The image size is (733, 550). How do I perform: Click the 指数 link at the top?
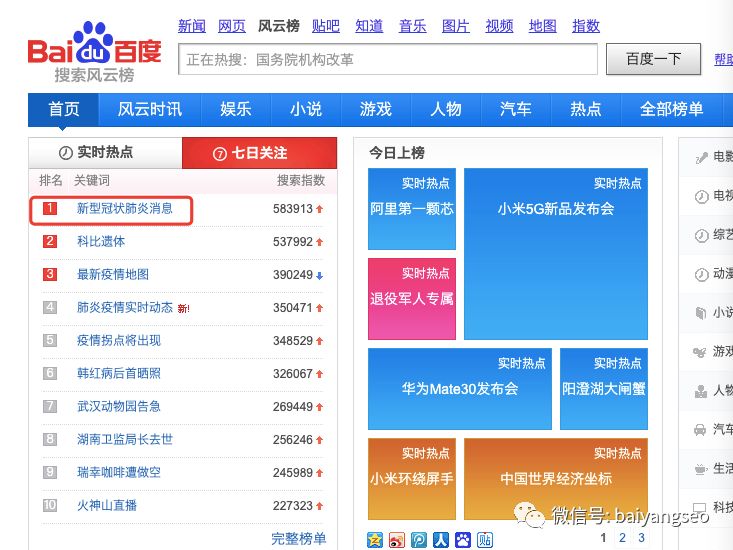586,26
